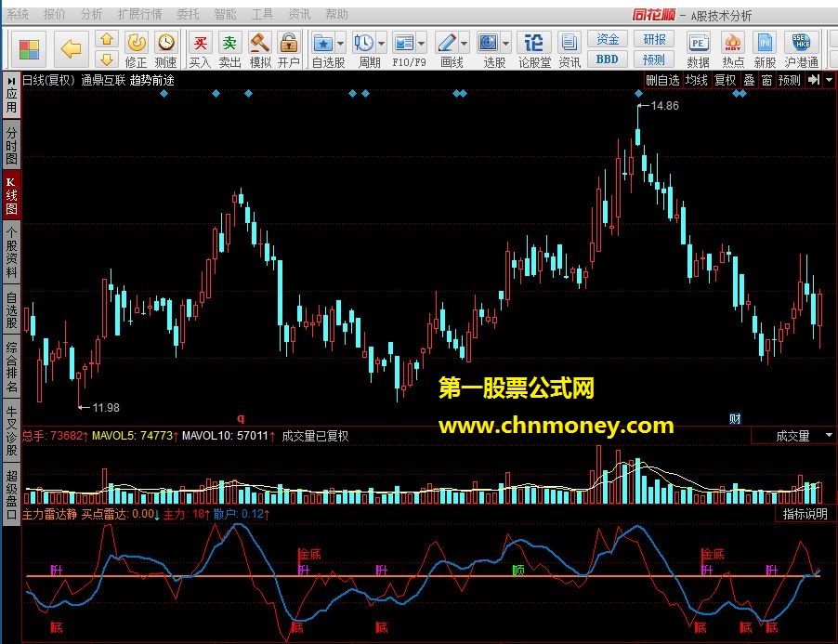Open the 分析 menu
838x644 pixels.
click(91, 15)
